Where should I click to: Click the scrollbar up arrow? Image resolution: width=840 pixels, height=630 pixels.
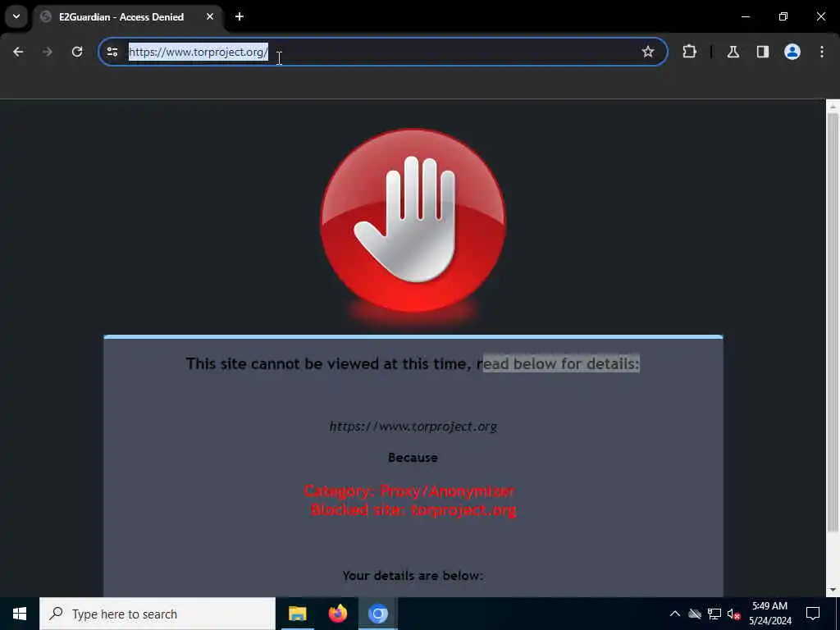click(833, 106)
